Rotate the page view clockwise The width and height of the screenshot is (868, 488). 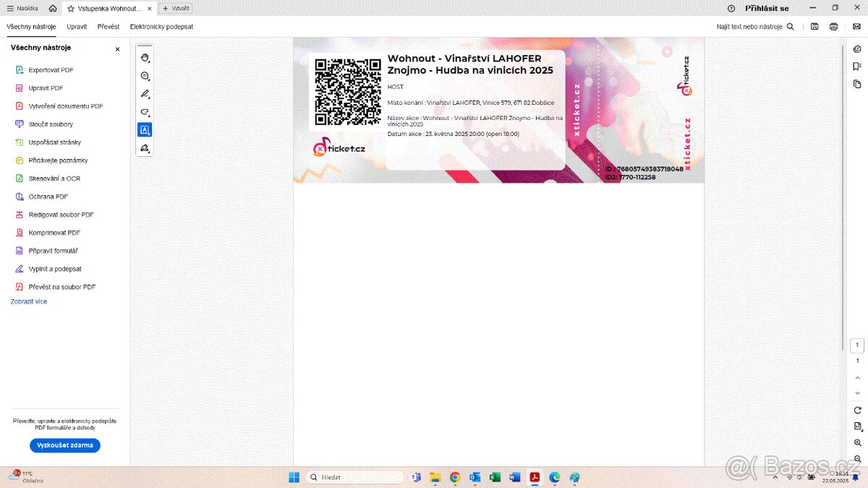point(858,410)
